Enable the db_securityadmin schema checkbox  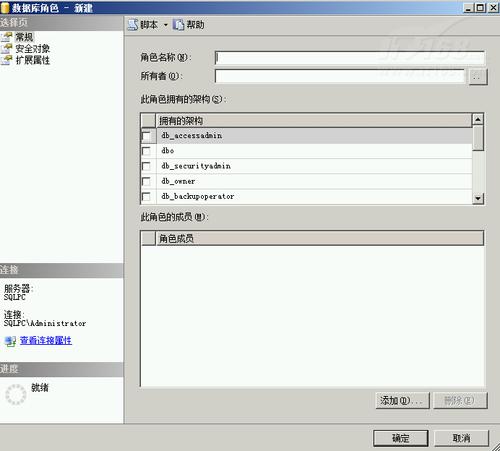(x=146, y=166)
